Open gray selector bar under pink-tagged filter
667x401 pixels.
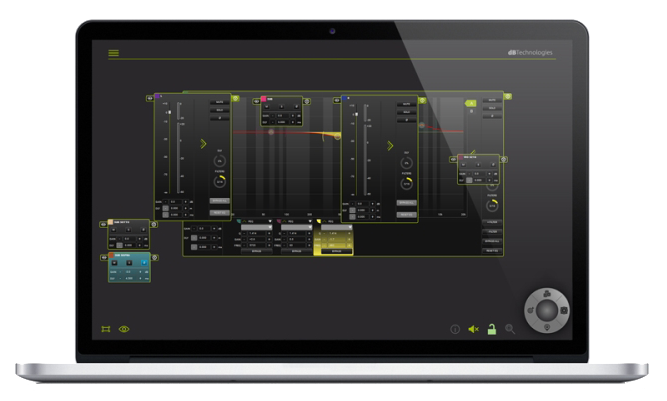tap(296, 228)
